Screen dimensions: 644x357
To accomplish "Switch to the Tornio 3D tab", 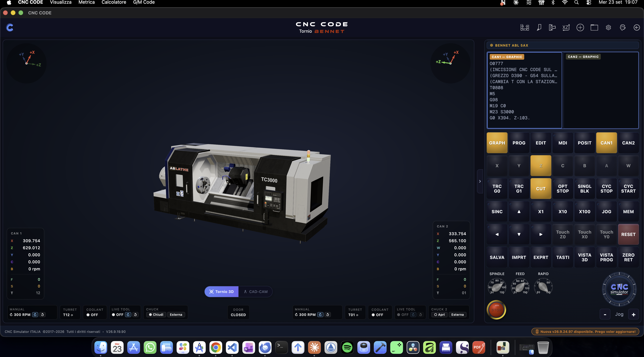I will coord(222,291).
